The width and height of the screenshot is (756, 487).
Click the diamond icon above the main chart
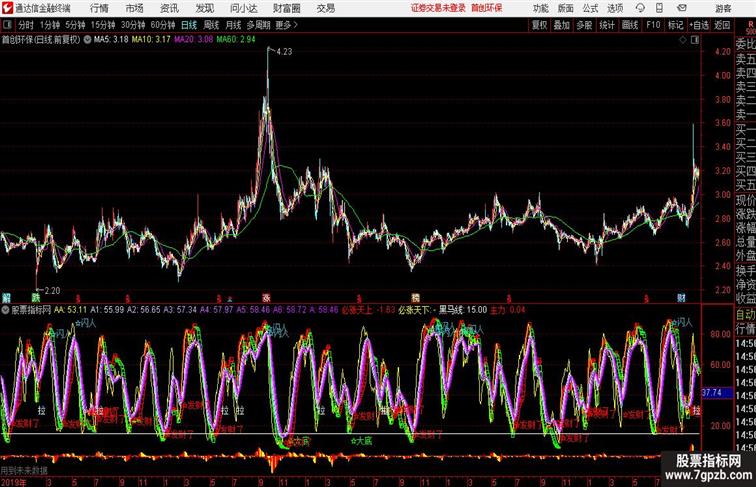pos(683,40)
